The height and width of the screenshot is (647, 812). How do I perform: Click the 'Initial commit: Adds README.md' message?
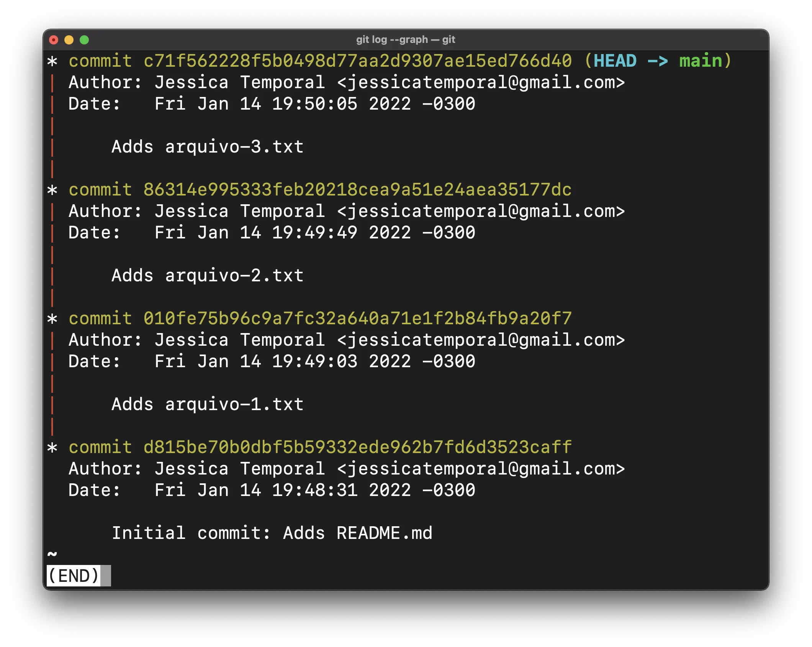272,533
